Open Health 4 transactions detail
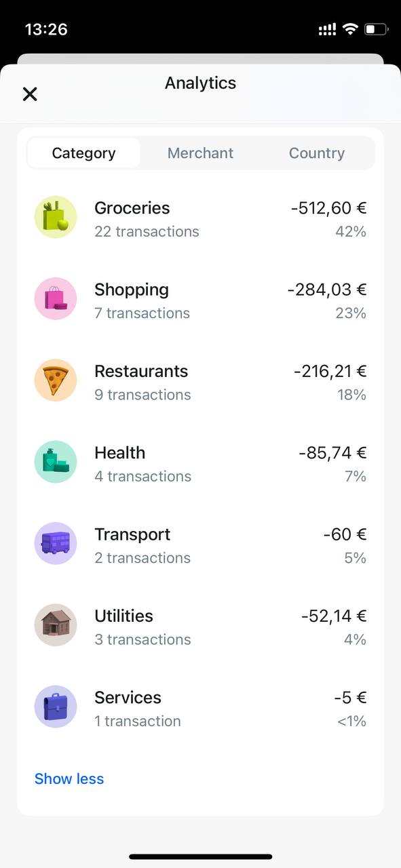Viewport: 401px width, 868px height. pyautogui.click(x=142, y=477)
